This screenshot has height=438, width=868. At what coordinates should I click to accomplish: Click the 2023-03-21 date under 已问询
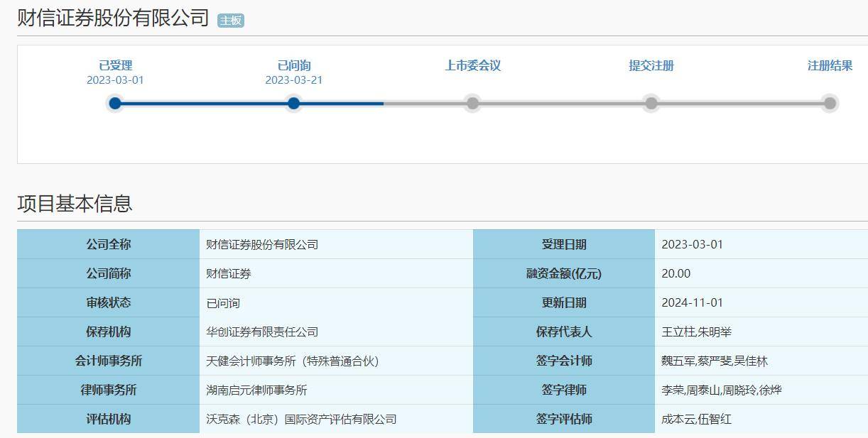[294, 80]
